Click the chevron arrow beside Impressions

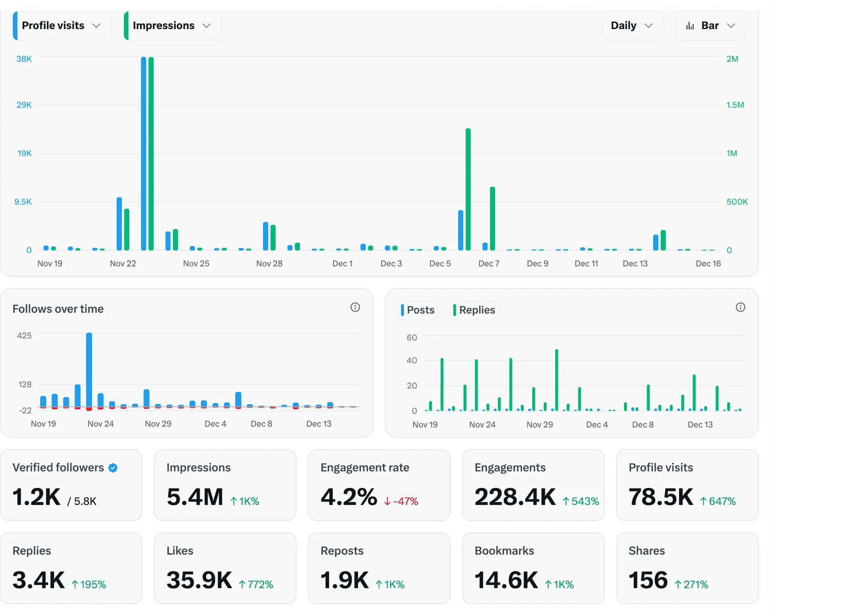[x=207, y=26]
